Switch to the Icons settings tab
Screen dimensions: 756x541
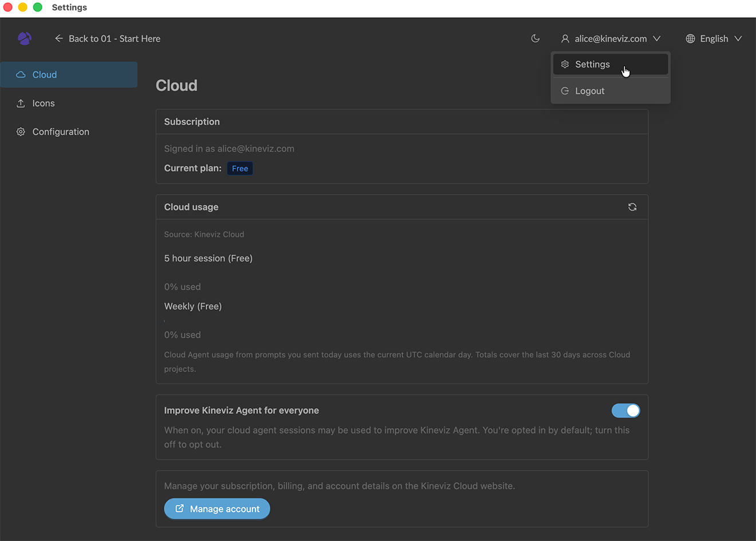(x=69, y=103)
